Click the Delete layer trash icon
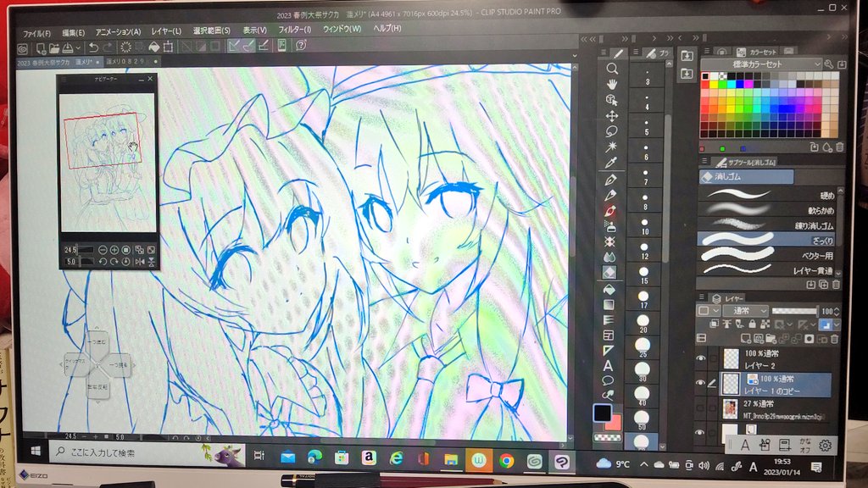This screenshot has width=868, height=488. [834, 339]
